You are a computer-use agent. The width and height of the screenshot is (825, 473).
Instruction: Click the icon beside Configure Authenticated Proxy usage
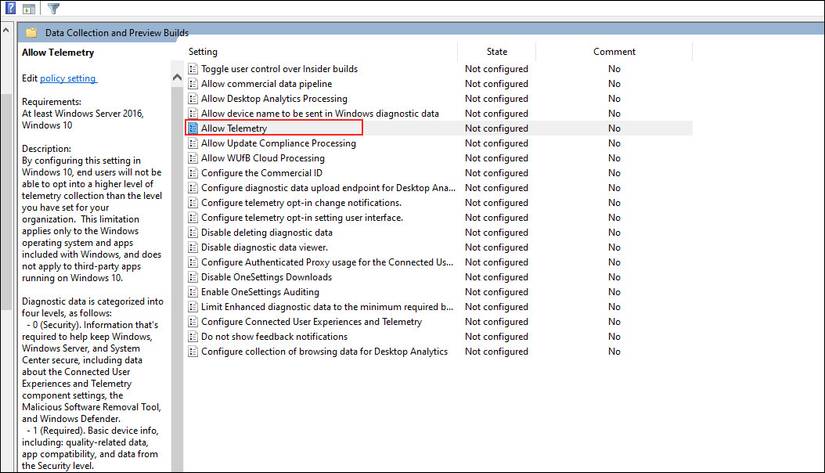pos(193,262)
